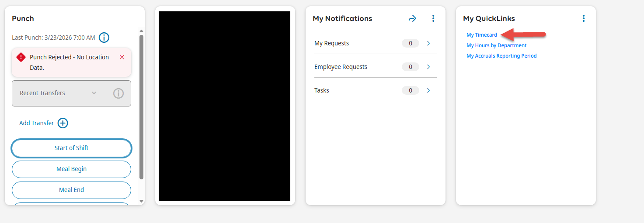
Task: Click the Recent Transfers info icon
Action: tap(118, 93)
